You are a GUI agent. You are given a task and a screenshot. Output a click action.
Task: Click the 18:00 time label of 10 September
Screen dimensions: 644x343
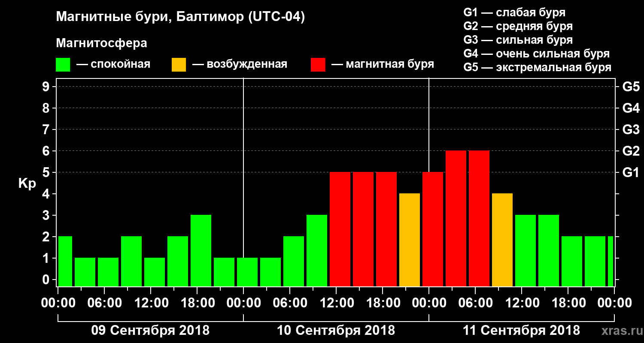[383, 303]
